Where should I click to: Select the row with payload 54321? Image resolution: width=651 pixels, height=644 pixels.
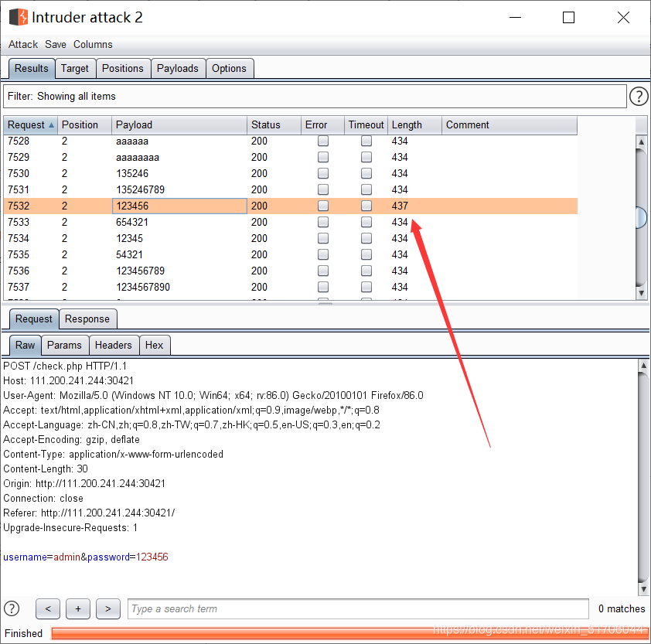291,254
